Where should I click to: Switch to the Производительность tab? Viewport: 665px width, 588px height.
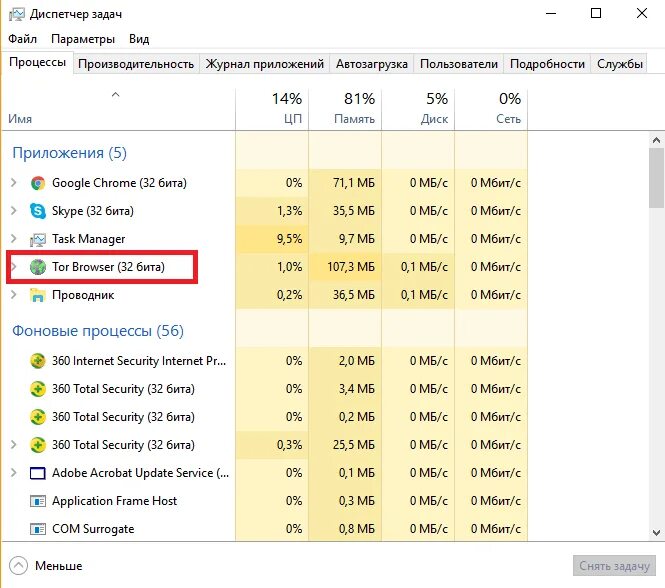coord(136,64)
